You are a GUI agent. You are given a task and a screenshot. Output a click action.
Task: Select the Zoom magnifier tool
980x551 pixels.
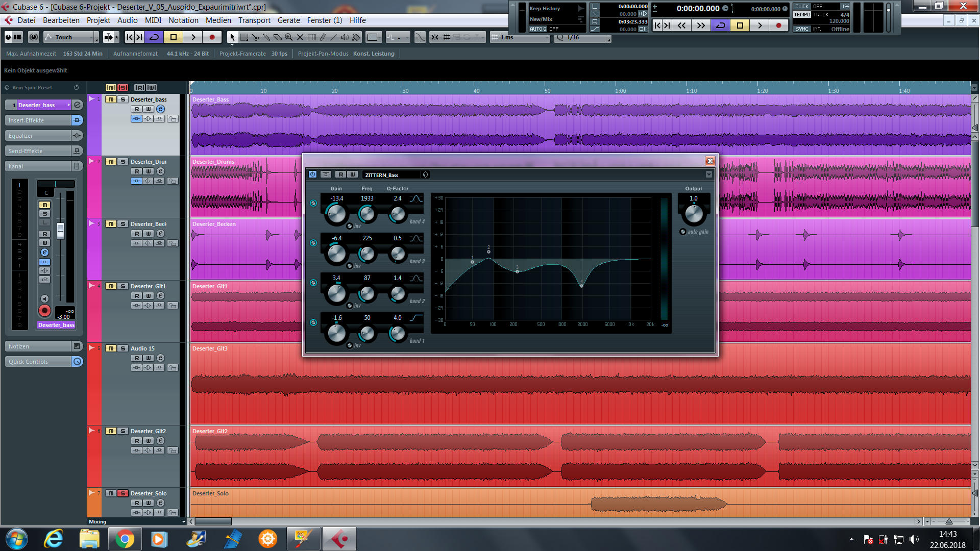[289, 37]
